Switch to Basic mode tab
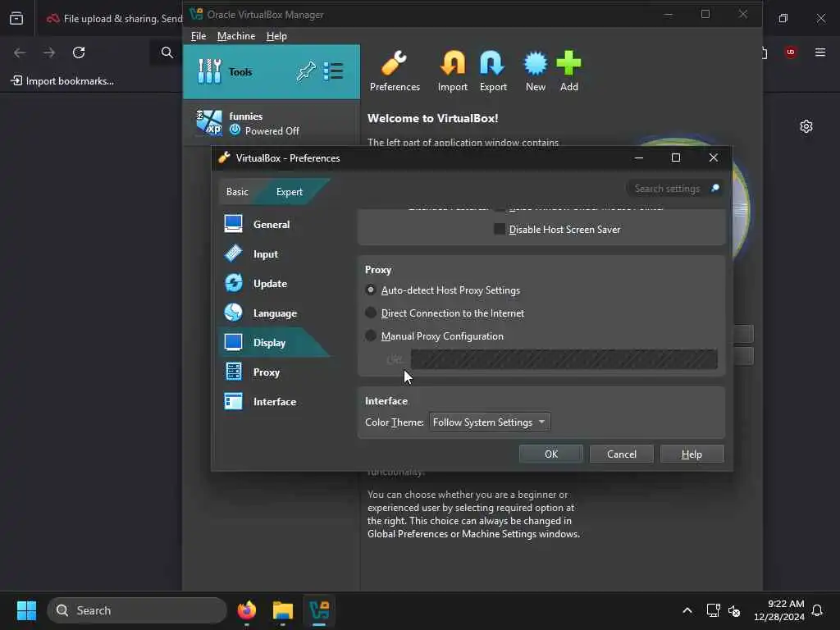 tap(237, 192)
